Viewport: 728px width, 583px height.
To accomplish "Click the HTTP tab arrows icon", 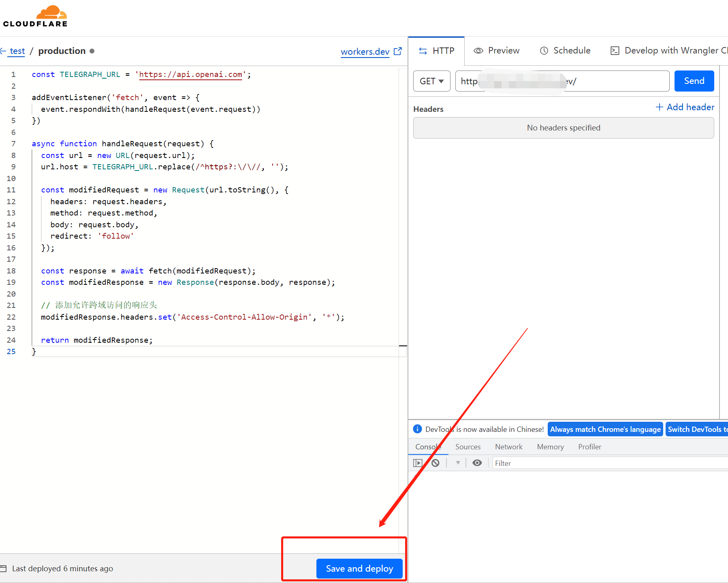I will (423, 51).
